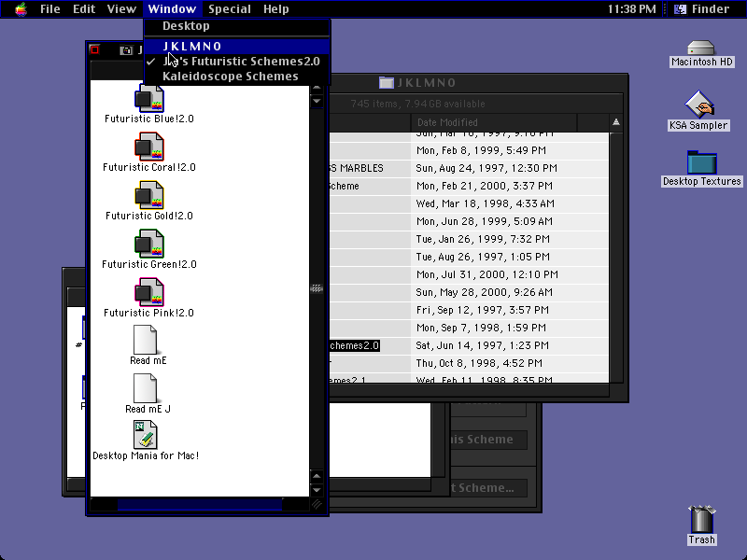The width and height of the screenshot is (747, 560).
Task: Click the KSA Sampler desktop icon
Action: pos(698,105)
